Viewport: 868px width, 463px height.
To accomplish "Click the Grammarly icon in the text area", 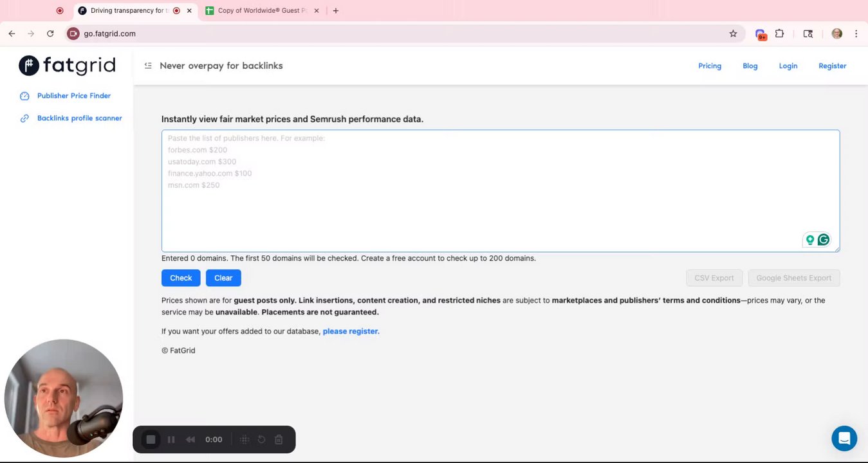I will click(824, 240).
